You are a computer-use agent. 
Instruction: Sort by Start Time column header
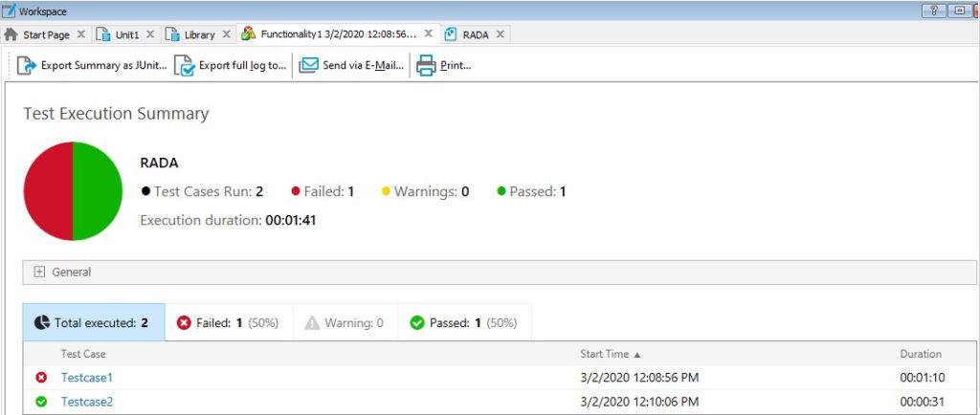tap(611, 354)
